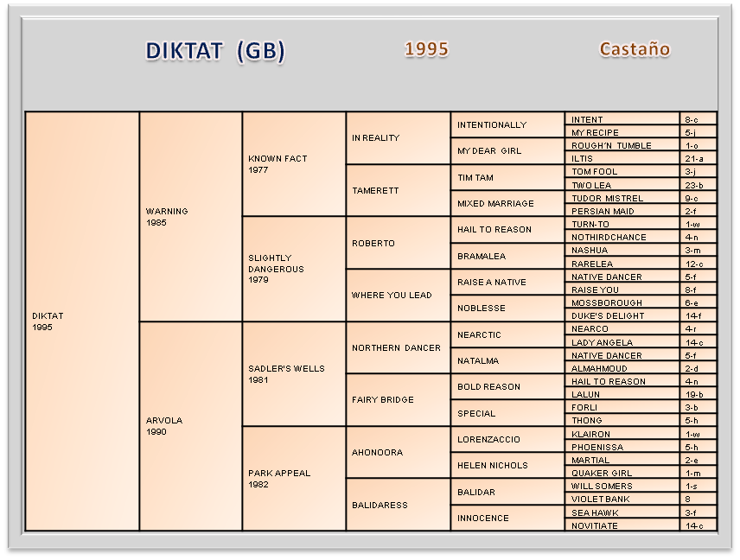Select the PARK APPEAL 1982 cell

coord(294,479)
